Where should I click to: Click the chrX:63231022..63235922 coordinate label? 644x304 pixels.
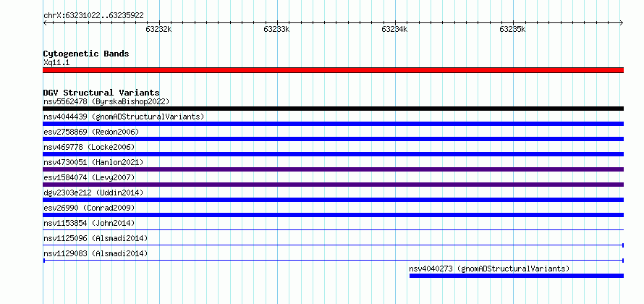click(93, 16)
